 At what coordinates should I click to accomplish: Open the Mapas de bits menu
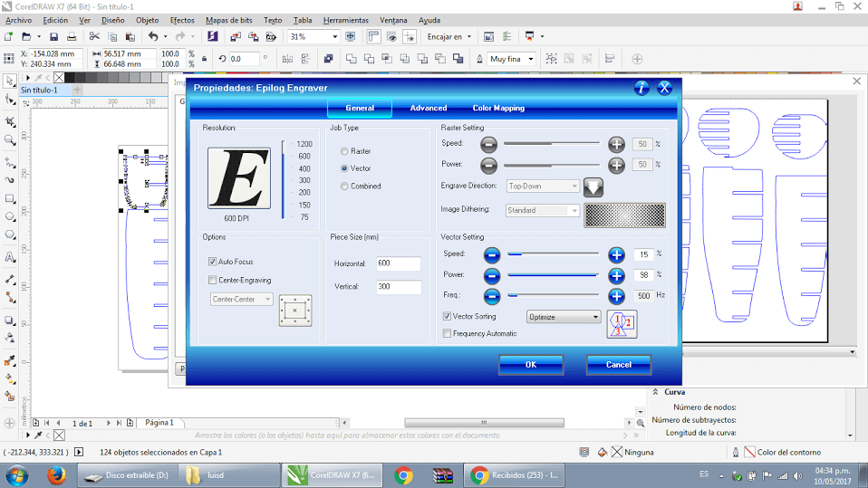coord(228,20)
